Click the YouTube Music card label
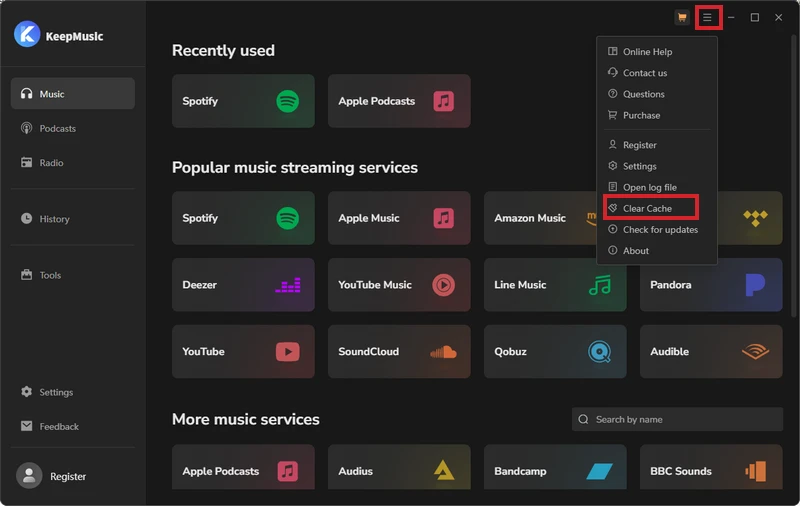The image size is (800, 506). [375, 285]
